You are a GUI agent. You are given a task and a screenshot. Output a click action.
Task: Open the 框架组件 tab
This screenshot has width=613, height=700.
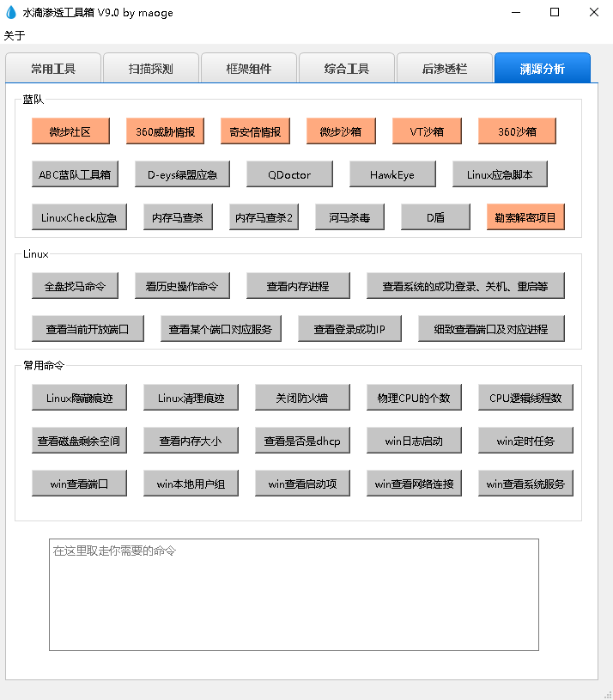point(249,69)
